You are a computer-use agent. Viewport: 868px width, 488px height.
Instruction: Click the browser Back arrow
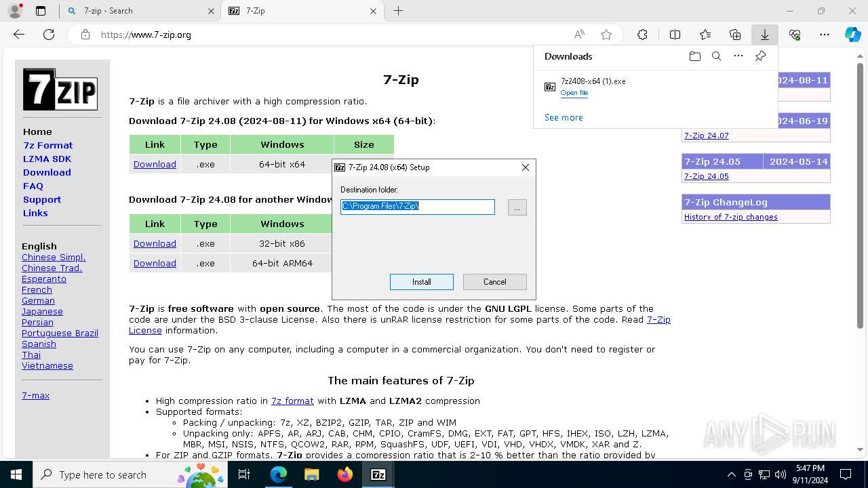19,35
